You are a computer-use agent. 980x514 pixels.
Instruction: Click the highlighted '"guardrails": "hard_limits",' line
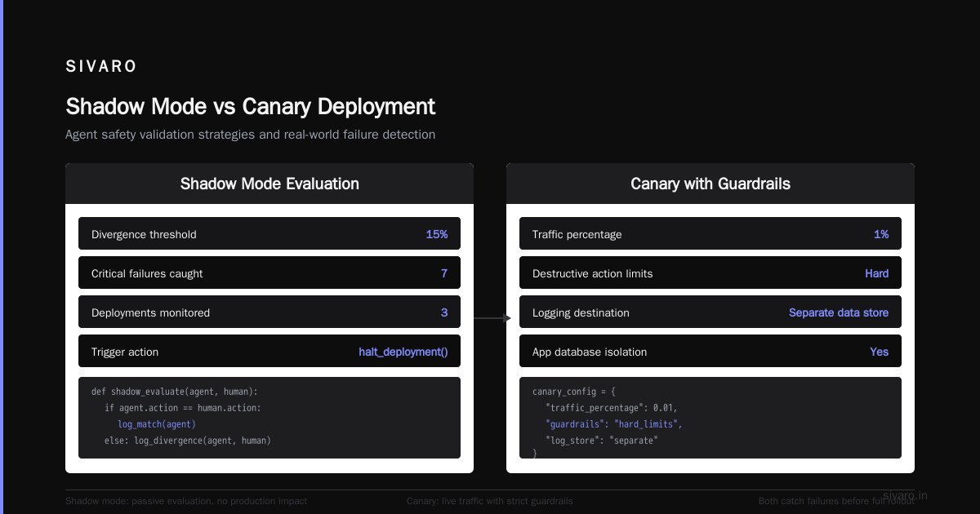pyautogui.click(x=613, y=424)
